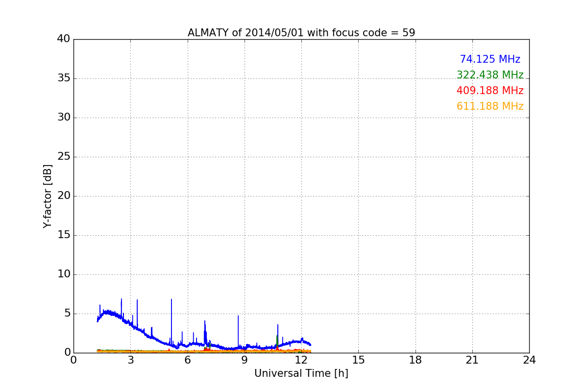
Task: Click the Universal Time [h] axis label
Action: tap(301, 373)
